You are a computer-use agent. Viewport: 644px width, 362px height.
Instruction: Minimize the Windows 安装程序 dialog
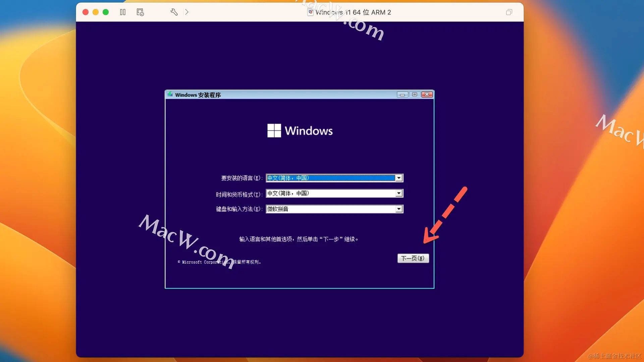pos(402,95)
